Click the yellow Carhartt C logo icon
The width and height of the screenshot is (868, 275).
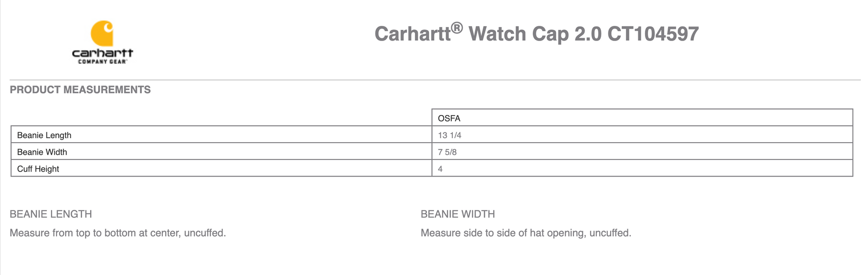coord(102,33)
